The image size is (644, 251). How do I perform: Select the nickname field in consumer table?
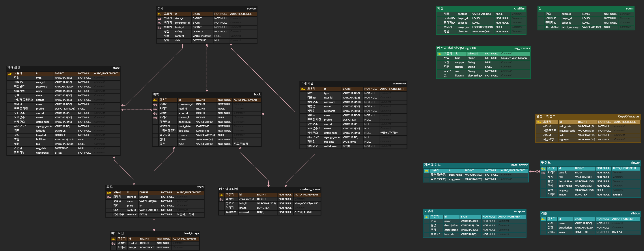click(x=330, y=111)
